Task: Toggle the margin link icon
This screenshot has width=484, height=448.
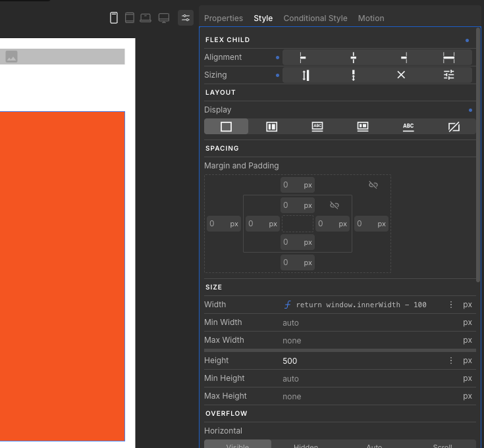Action: pos(373,185)
